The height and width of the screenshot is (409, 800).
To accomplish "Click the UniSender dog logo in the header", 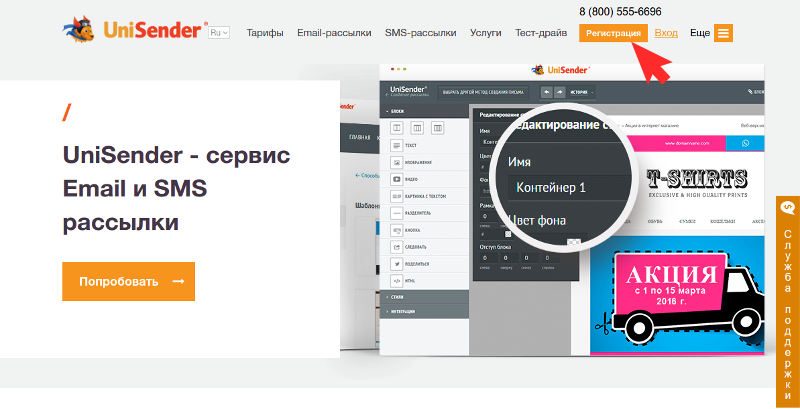I will pyautogui.click(x=78, y=30).
